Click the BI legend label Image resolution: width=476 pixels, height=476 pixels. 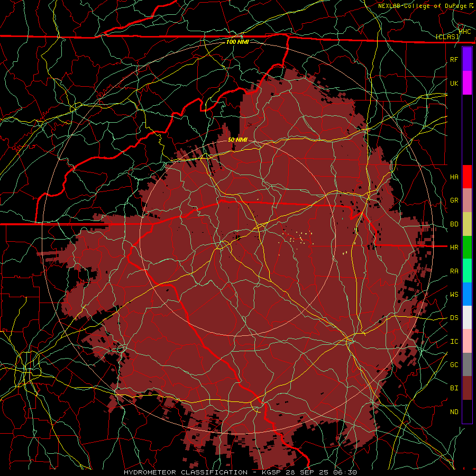tap(454, 388)
